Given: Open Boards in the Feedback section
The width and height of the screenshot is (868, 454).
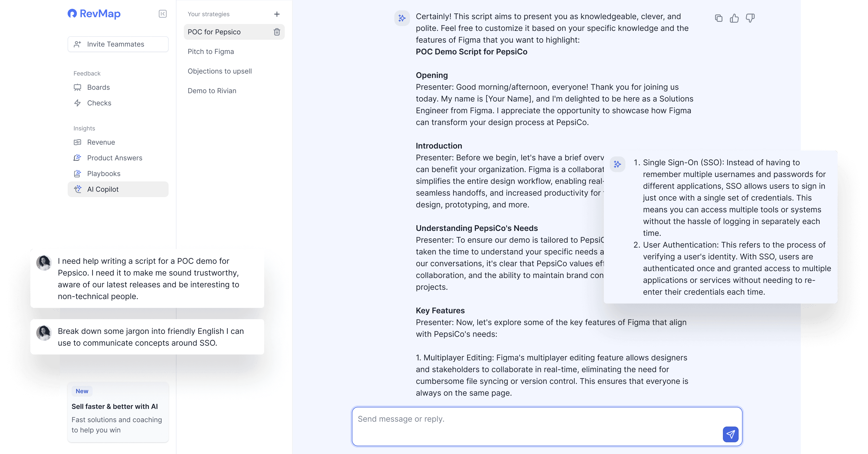Looking at the screenshot, I should (118, 87).
